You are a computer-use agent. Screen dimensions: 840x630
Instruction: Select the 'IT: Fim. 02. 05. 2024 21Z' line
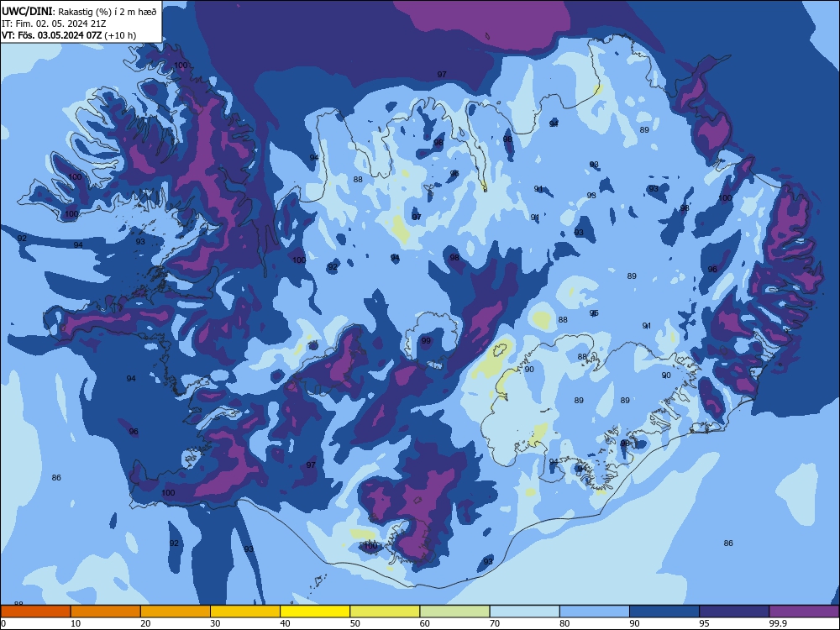[x=54, y=24]
